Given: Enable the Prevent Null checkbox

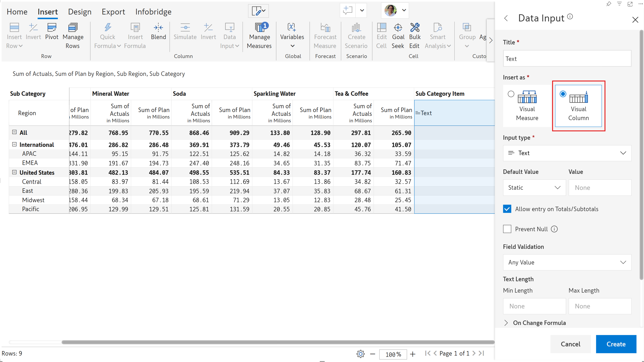Looking at the screenshot, I should [x=507, y=229].
